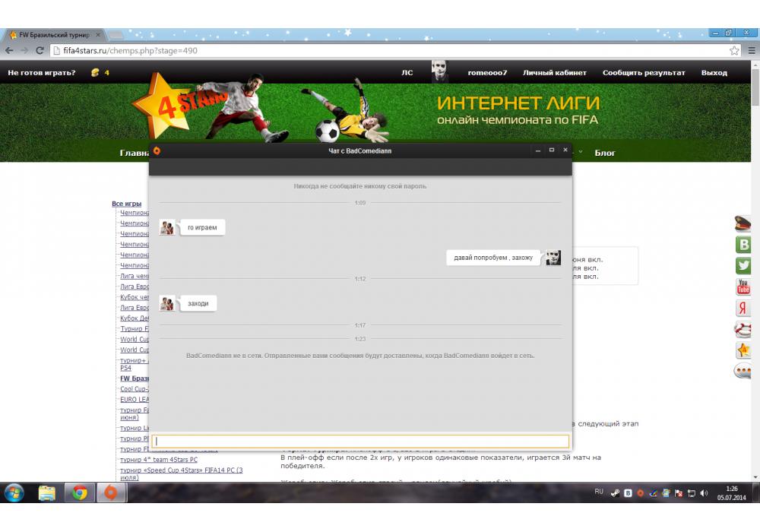Open the green VK share icon in sidebar
Image resolution: width=760 pixels, height=532 pixels.
[x=743, y=244]
